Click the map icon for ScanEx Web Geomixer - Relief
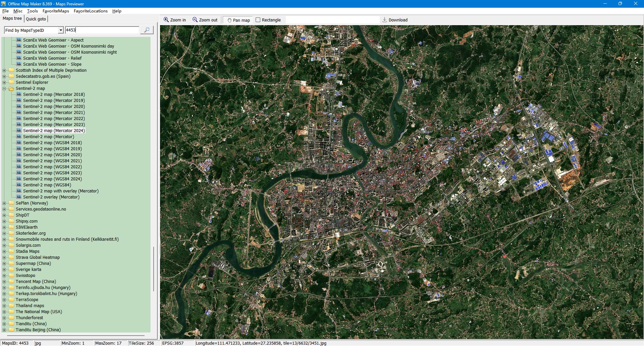The image size is (644, 346). [x=19, y=58]
